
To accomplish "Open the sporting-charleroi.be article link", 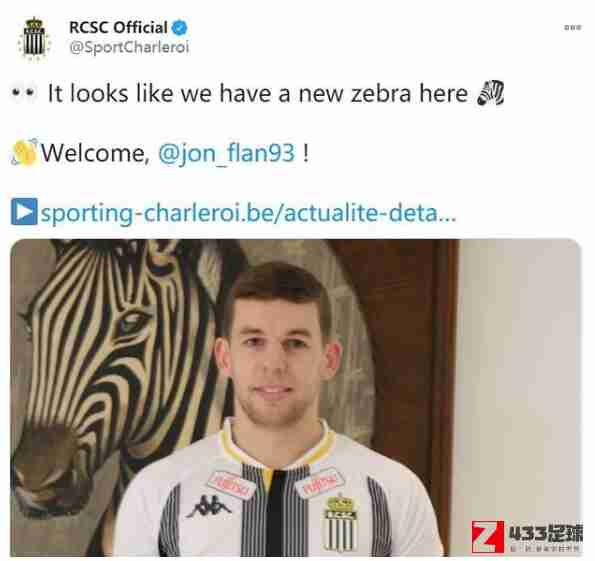I will point(249,213).
